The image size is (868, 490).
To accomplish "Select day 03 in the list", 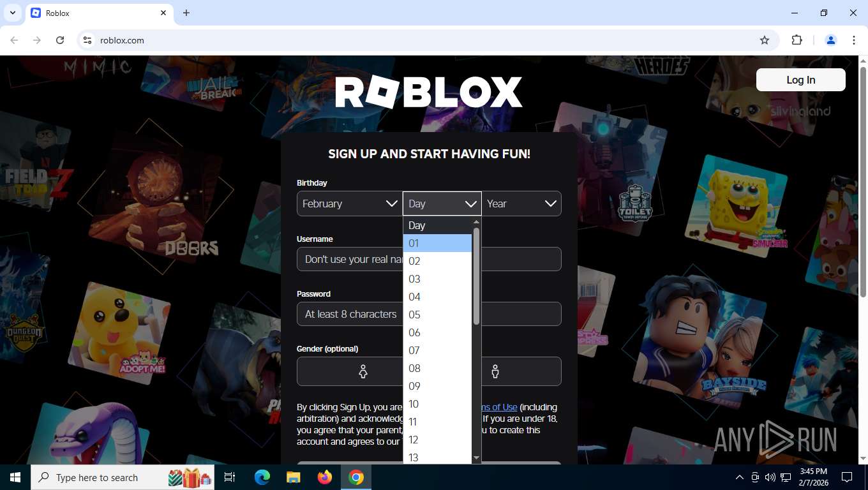I will pyautogui.click(x=437, y=279).
